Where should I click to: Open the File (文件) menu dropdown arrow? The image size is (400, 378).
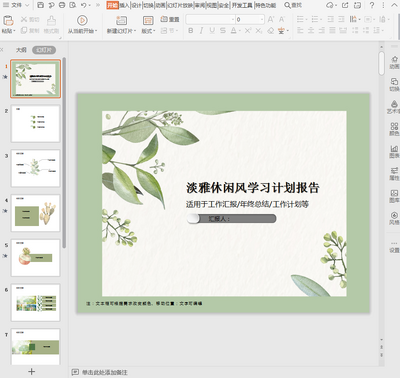(x=27, y=5)
